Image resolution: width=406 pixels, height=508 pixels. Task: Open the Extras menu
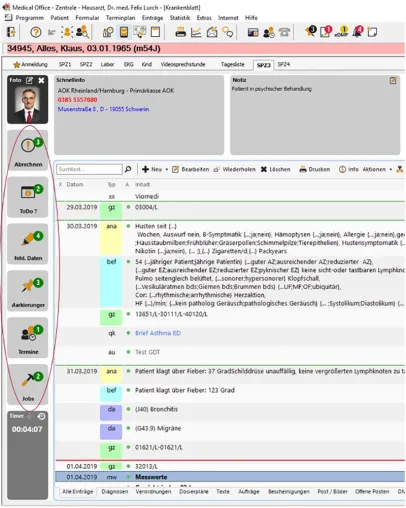(x=204, y=18)
